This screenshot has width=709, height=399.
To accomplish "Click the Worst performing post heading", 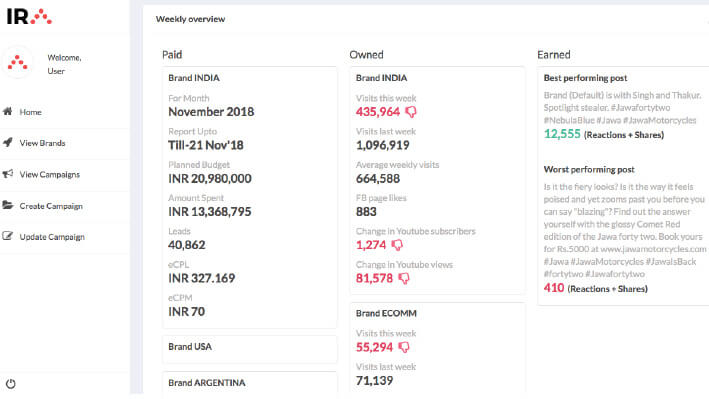I will coord(589,169).
